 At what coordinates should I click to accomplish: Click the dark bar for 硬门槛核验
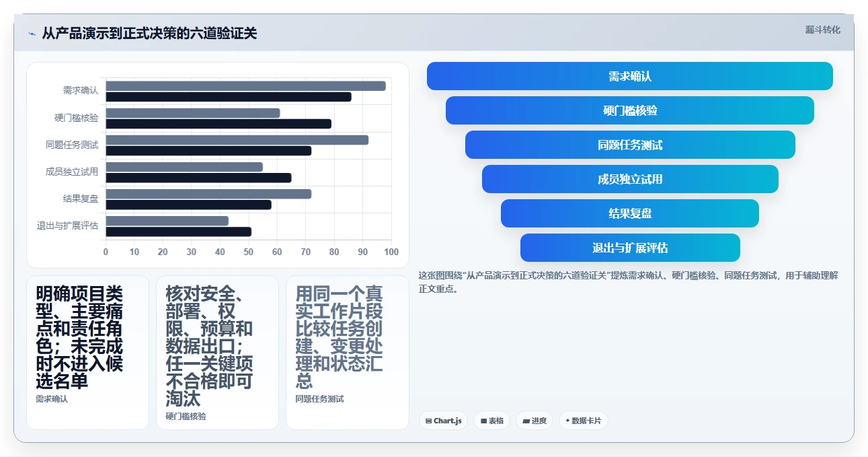pos(219,124)
